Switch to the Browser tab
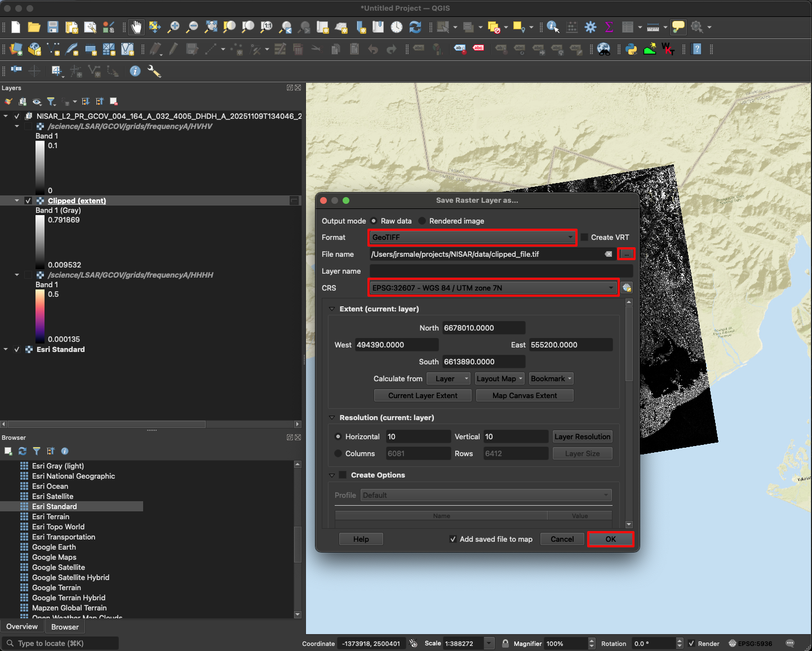The image size is (812, 651). [65, 627]
